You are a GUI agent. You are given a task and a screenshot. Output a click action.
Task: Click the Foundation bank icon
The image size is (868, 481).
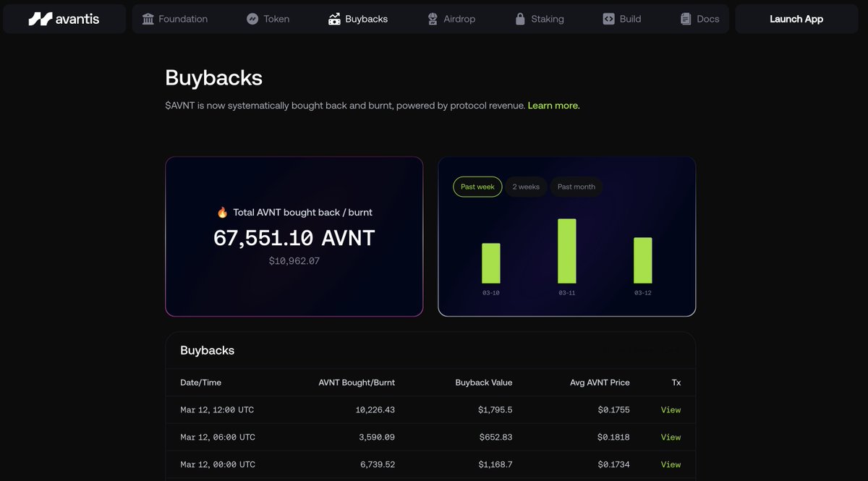click(x=148, y=19)
